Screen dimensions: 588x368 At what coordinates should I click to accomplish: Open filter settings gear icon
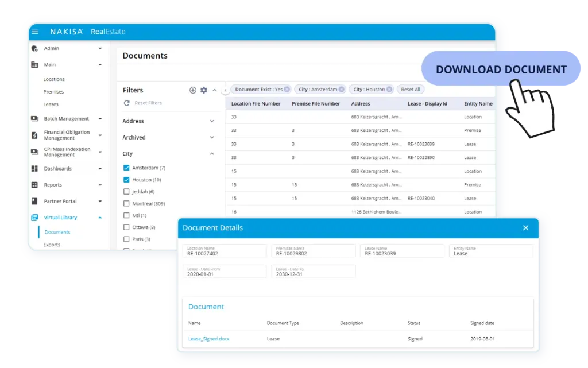coord(204,90)
